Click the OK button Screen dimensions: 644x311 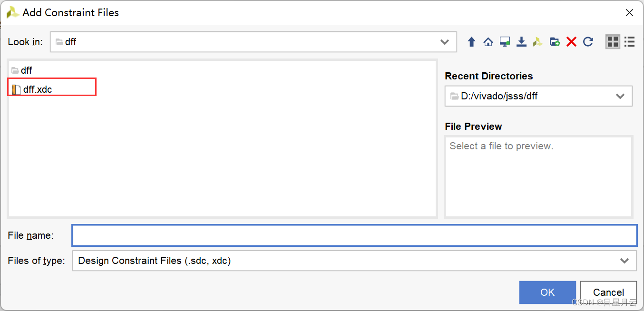click(547, 292)
